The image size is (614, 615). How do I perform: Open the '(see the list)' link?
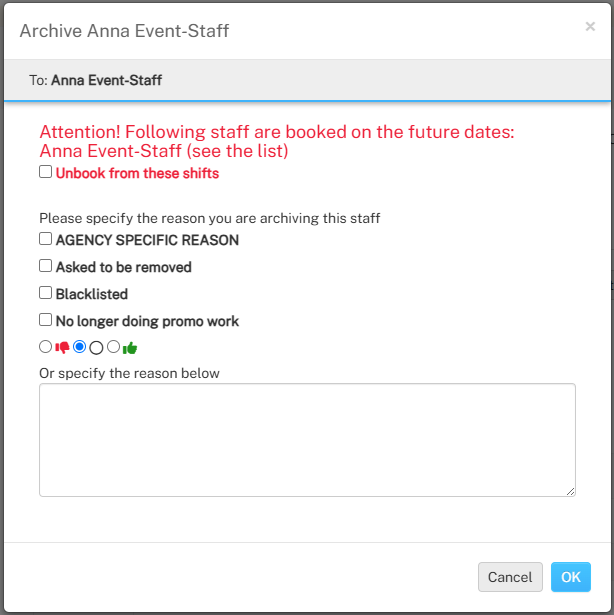[x=242, y=151]
